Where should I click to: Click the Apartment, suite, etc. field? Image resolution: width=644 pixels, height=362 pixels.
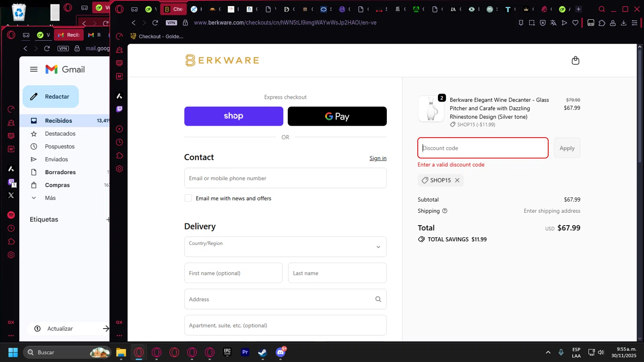285,325
